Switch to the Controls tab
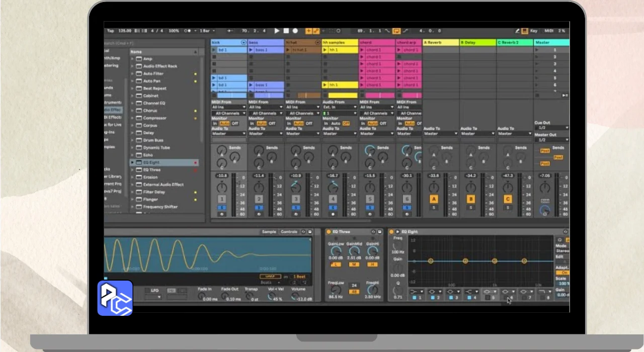The width and height of the screenshot is (644, 352). point(289,232)
